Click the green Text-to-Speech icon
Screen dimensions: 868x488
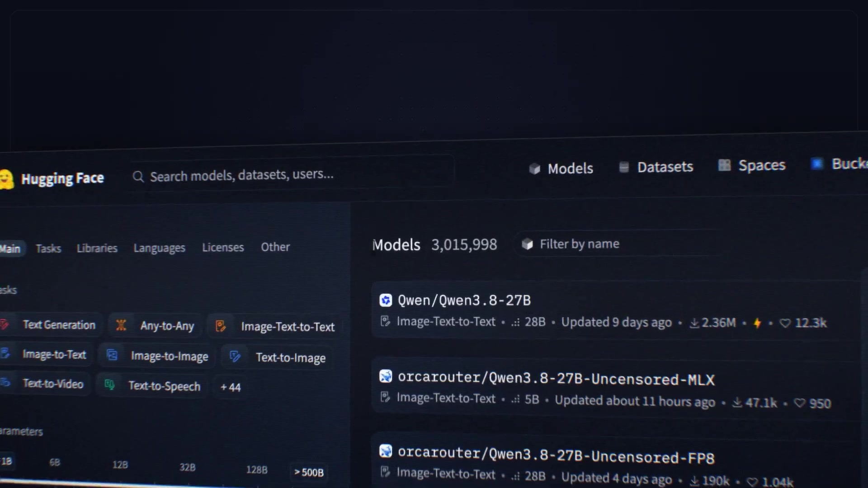109,385
